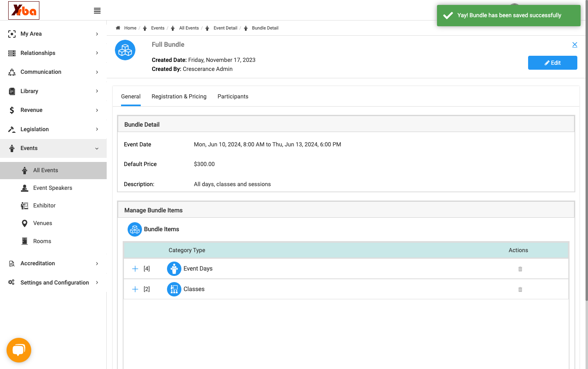The image size is (588, 369).
Task: Expand the My Area menu chevron
Action: (97, 34)
